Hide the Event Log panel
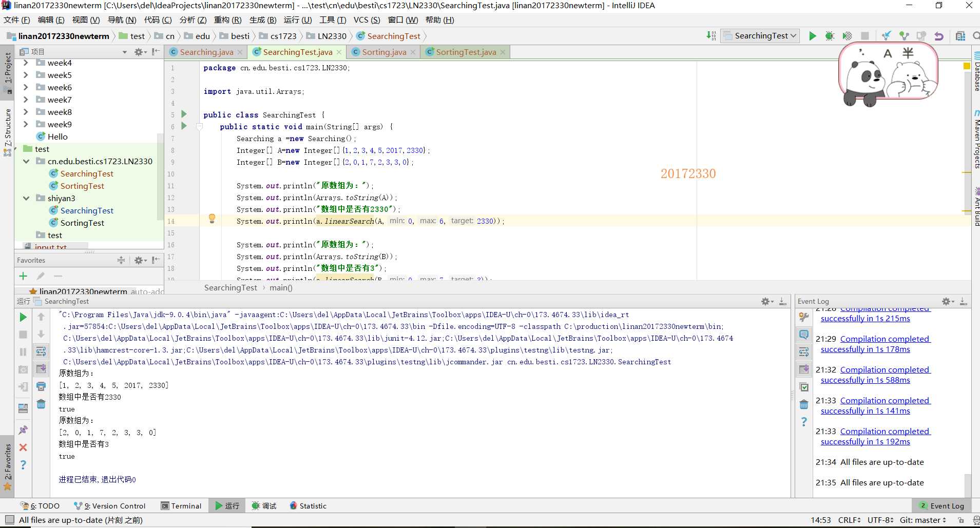The image size is (980, 528). click(964, 301)
